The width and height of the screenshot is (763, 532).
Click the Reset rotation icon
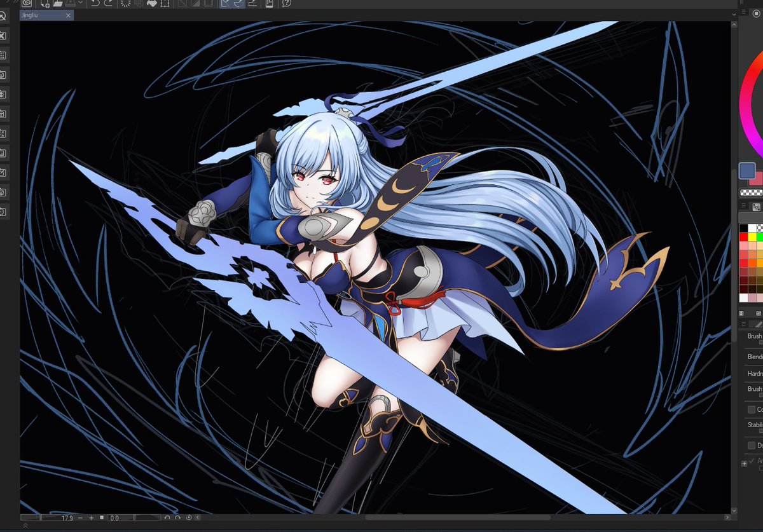[189, 518]
